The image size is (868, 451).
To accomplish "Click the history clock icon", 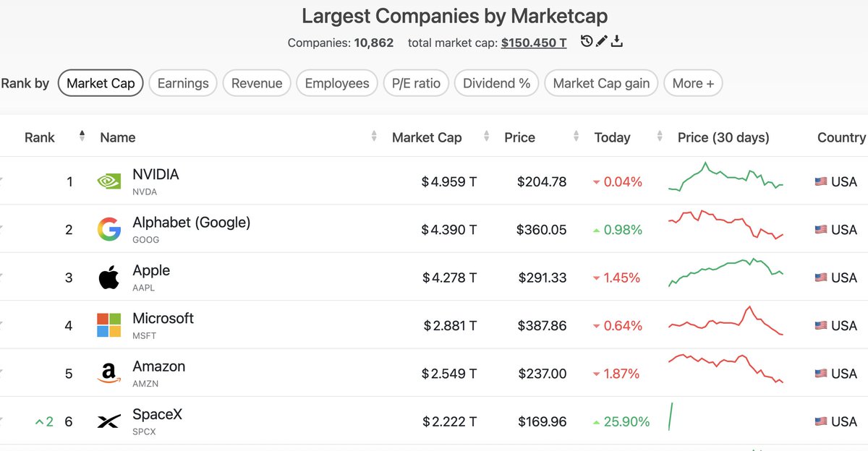I will [587, 41].
